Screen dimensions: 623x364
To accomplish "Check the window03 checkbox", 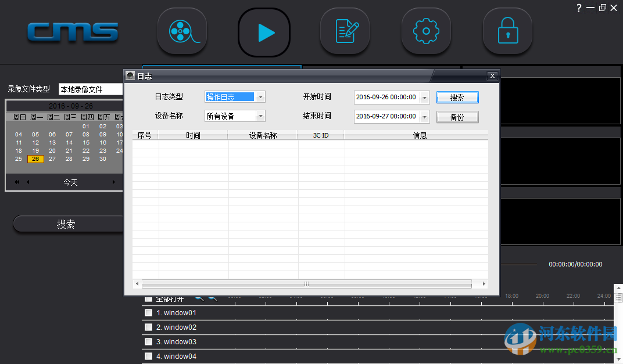I will 148,341.
